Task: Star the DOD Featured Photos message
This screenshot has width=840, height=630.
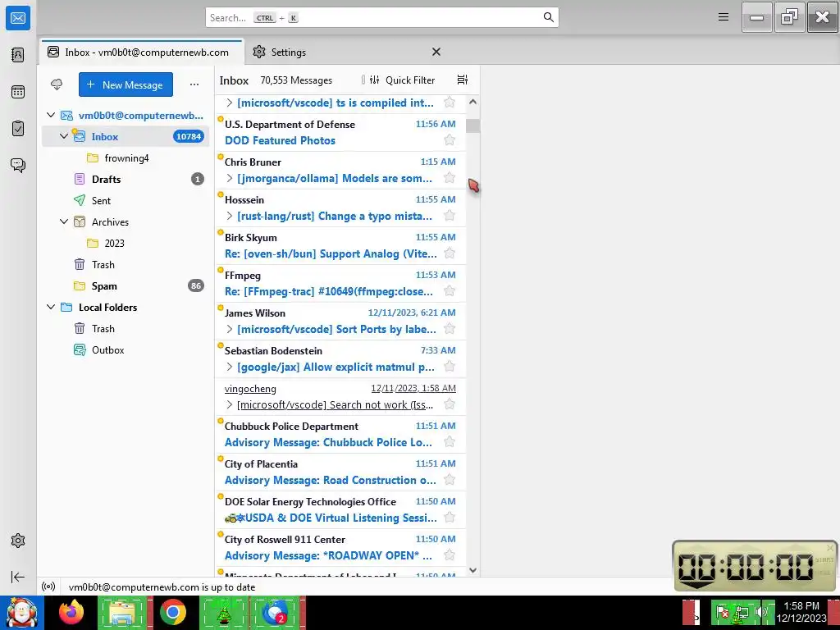Action: tap(450, 140)
